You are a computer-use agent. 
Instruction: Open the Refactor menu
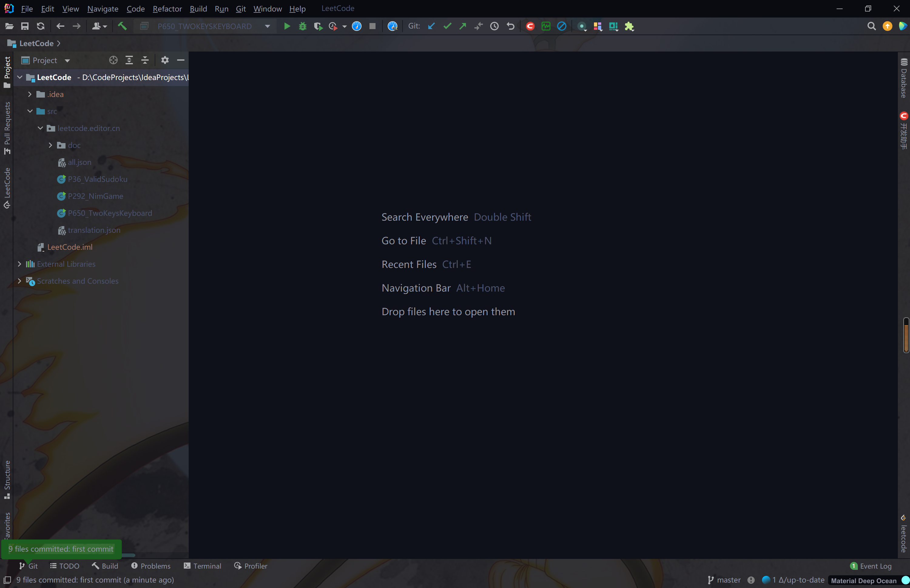[x=167, y=8]
